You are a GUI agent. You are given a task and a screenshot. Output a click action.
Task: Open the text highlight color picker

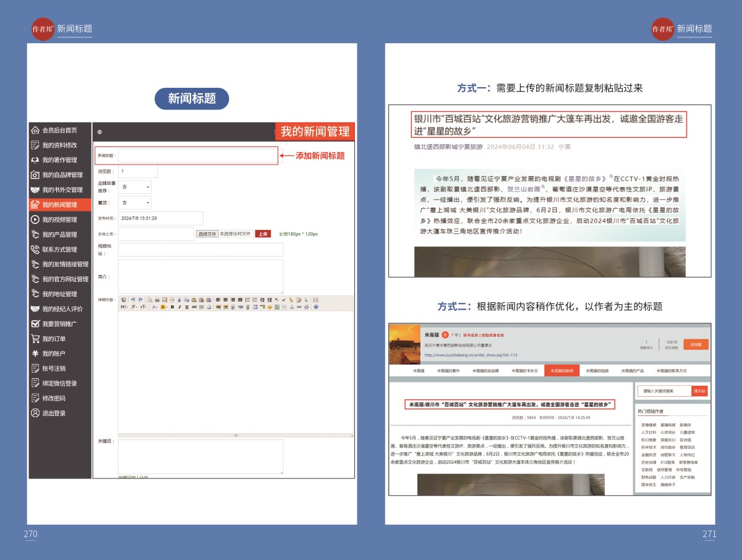point(164,307)
